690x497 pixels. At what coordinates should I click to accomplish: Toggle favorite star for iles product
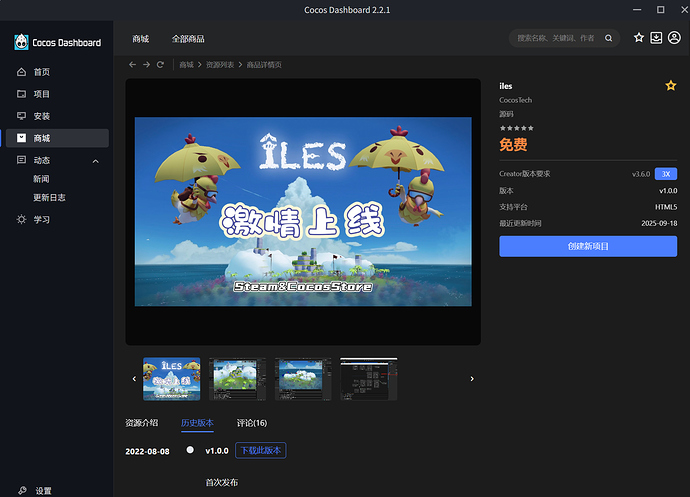(x=671, y=85)
